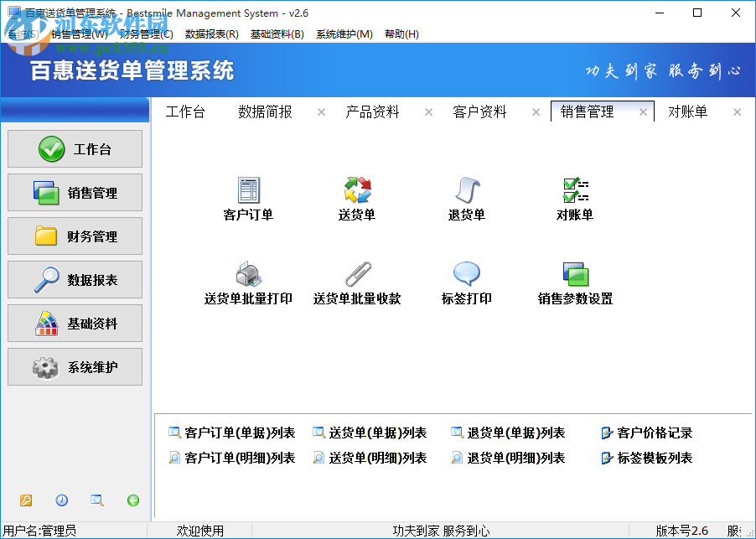Click the key icon at bottom left
The height and width of the screenshot is (539, 756).
tap(25, 500)
